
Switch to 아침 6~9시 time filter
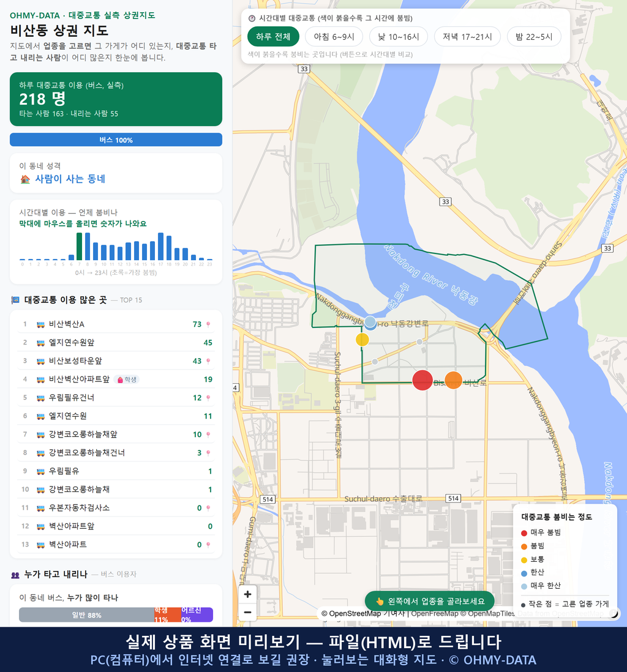coord(334,37)
